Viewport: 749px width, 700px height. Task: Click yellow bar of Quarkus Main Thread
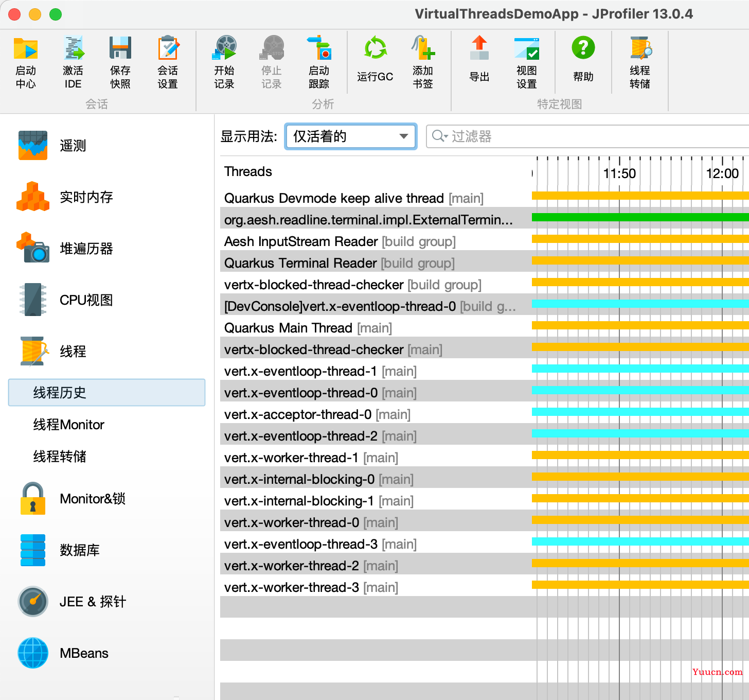pos(640,325)
